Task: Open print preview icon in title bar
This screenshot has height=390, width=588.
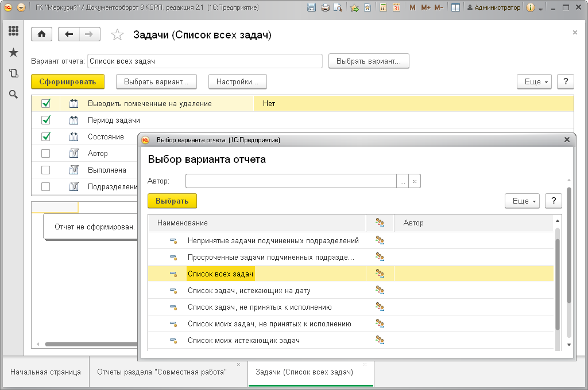Action: [x=338, y=7]
